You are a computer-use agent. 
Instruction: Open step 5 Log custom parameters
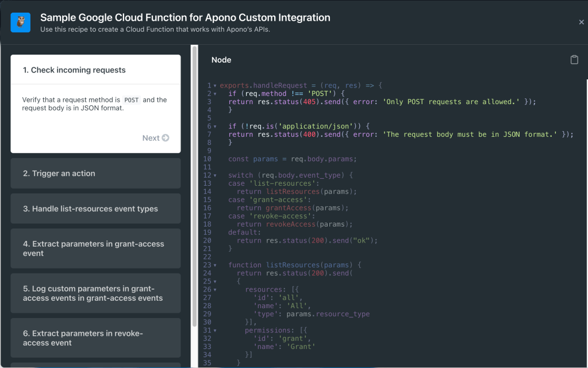coord(95,293)
